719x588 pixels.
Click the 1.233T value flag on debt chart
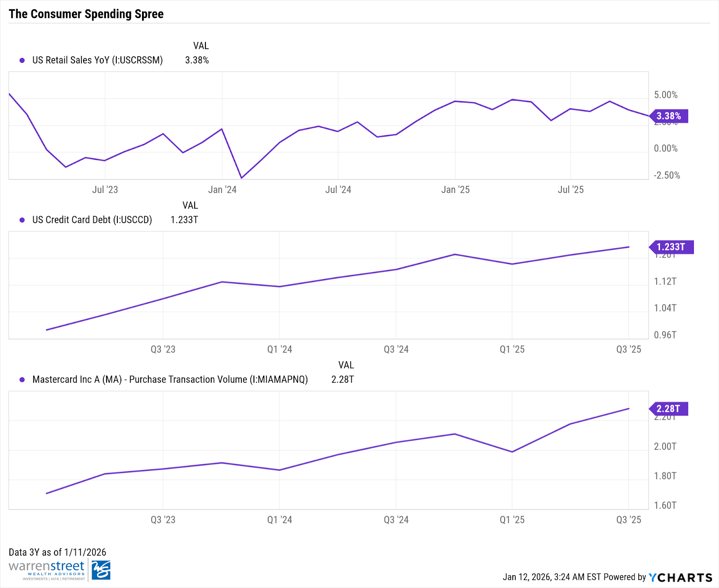[x=671, y=247]
